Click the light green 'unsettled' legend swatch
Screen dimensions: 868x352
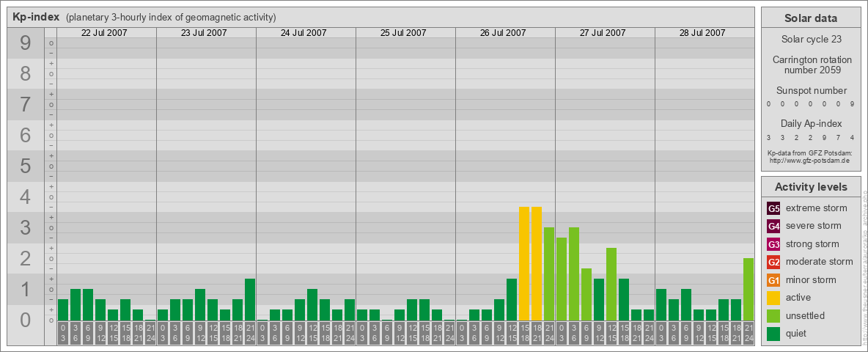[x=773, y=315]
